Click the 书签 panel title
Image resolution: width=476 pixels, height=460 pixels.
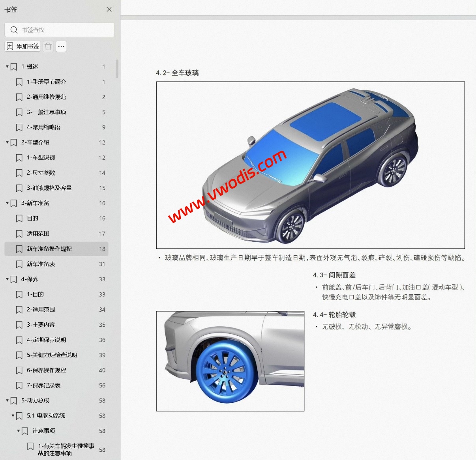(x=11, y=9)
